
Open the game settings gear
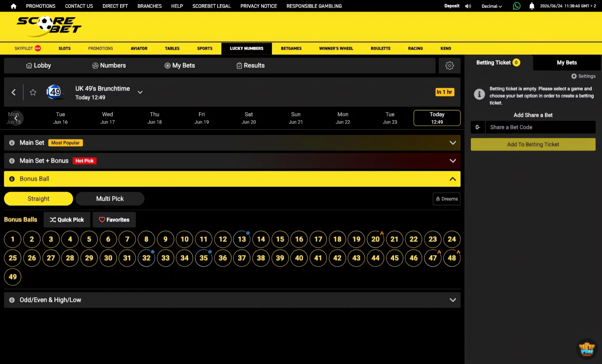(x=450, y=66)
